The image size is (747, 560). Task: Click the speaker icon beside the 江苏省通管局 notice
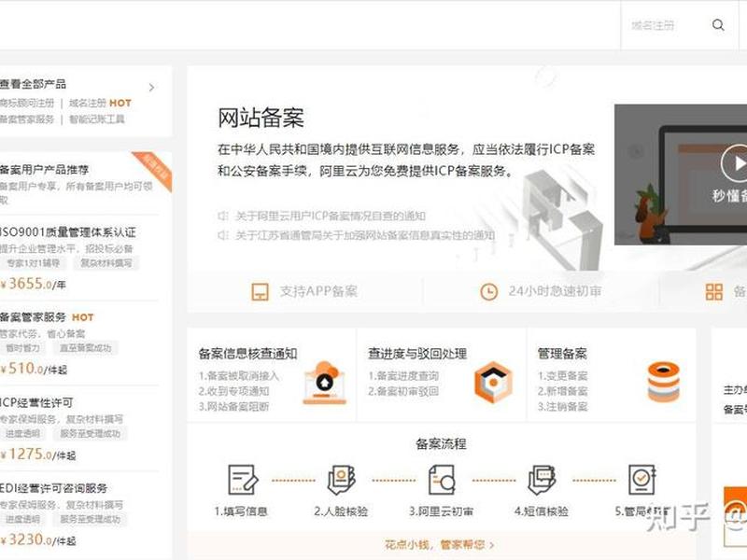[223, 235]
